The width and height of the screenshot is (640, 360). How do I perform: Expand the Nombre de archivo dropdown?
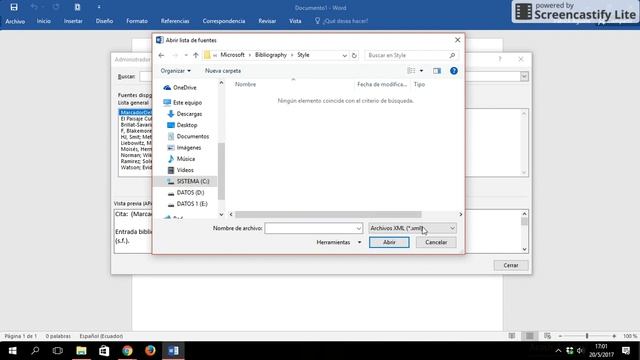[358, 228]
